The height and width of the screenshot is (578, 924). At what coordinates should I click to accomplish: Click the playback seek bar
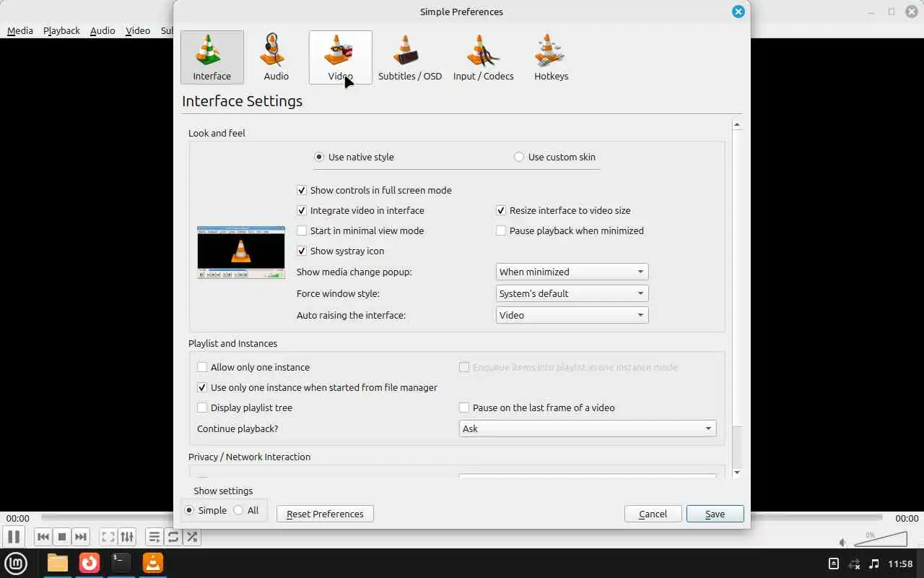coord(462,518)
